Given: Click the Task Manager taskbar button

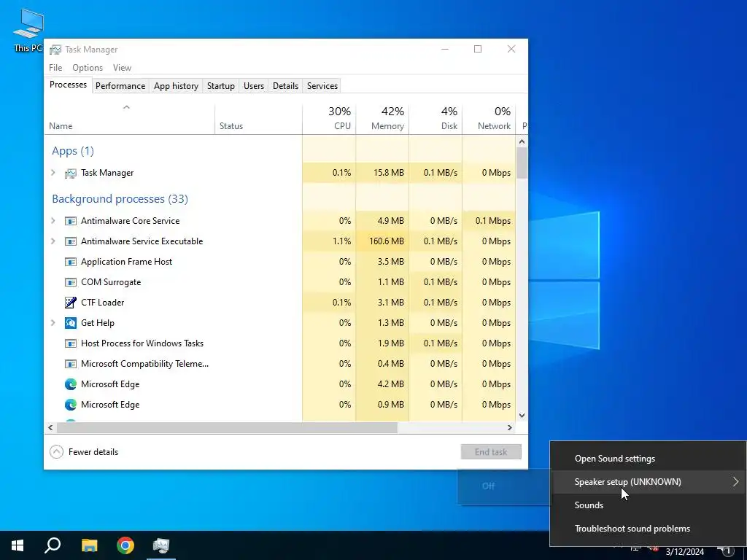Looking at the screenshot, I should pyautogui.click(x=161, y=545).
